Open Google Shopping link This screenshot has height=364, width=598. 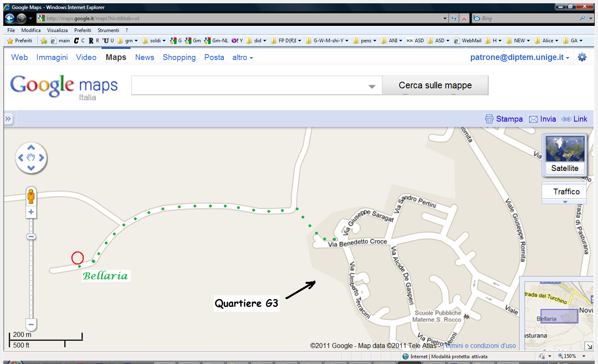point(179,57)
